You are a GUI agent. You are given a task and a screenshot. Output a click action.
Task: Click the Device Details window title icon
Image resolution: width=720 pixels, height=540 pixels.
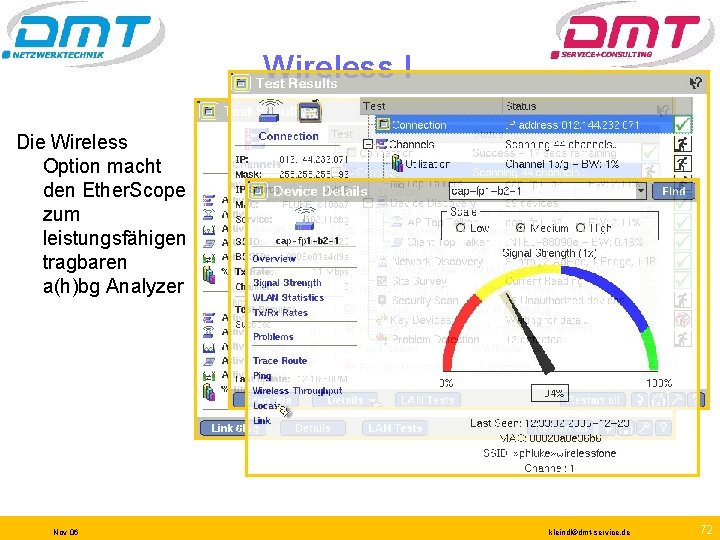(258, 191)
